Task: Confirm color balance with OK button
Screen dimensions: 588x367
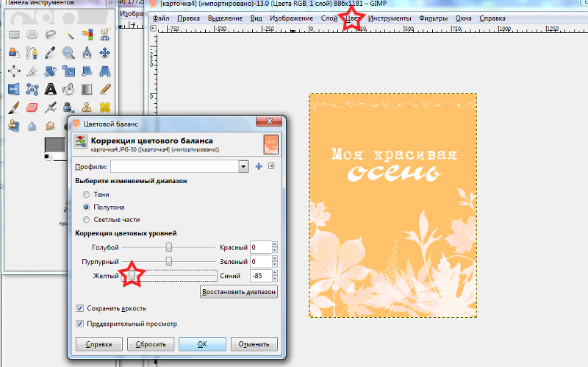Action: (203, 344)
